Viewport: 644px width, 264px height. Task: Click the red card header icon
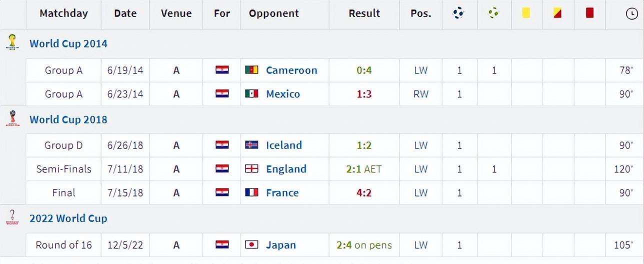pos(589,13)
